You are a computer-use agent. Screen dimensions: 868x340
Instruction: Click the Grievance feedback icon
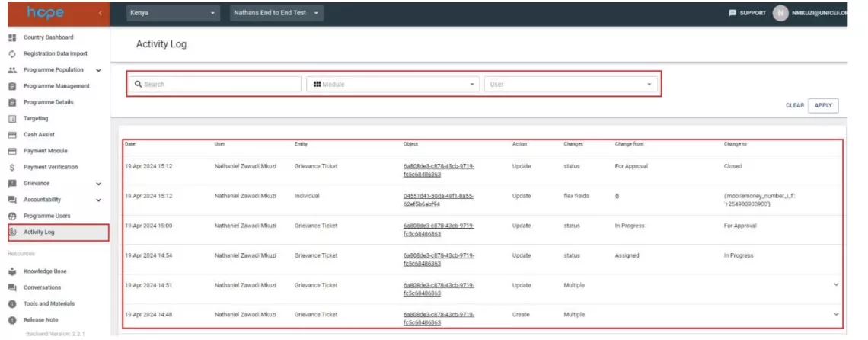[12, 183]
